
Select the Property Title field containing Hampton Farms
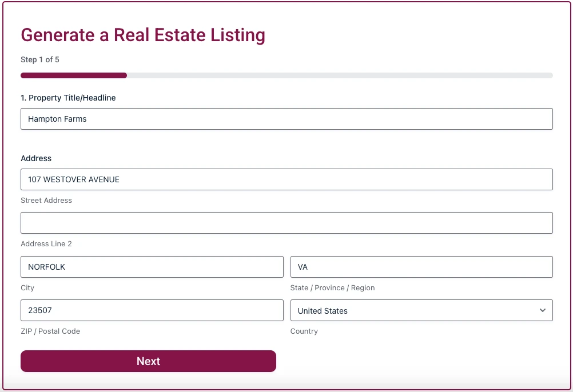point(286,119)
